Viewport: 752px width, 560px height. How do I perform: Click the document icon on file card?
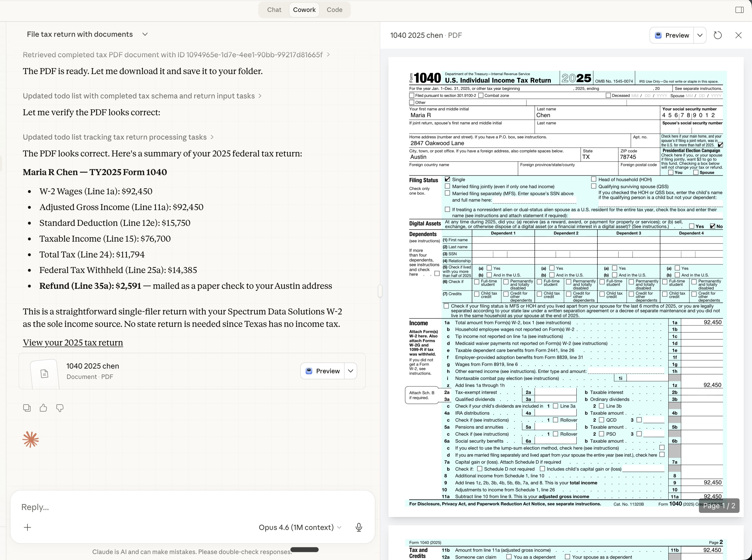(44, 374)
